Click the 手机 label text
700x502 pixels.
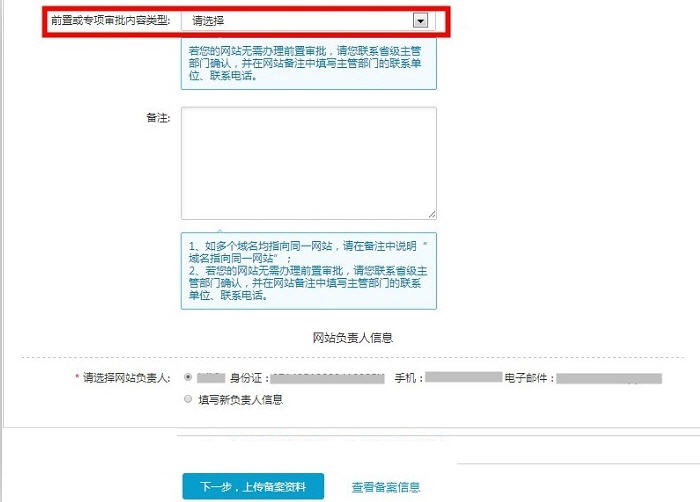[408, 378]
